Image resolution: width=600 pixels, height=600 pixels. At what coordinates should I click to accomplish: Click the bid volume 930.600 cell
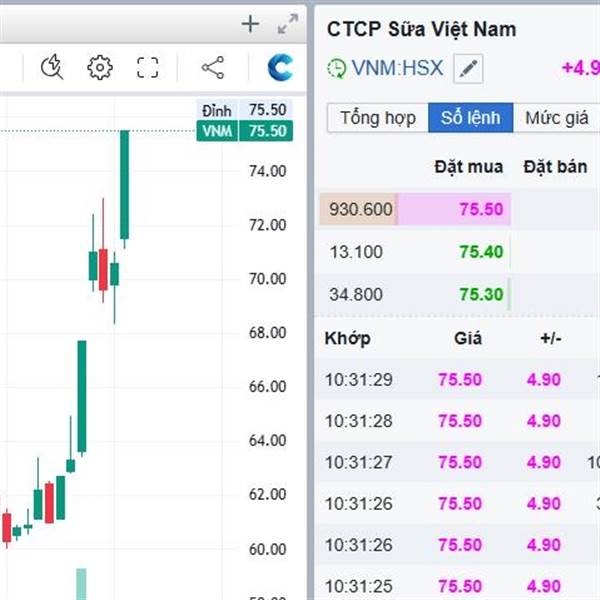[x=360, y=210]
